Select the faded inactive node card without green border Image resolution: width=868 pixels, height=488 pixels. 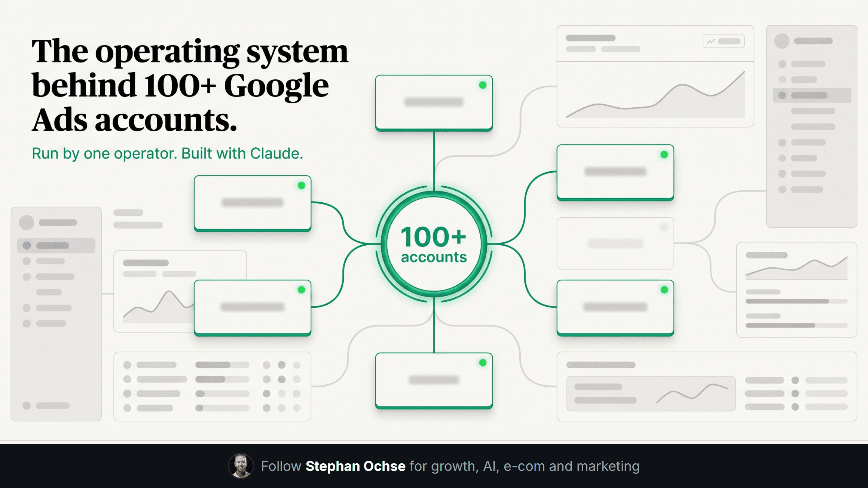(x=615, y=243)
